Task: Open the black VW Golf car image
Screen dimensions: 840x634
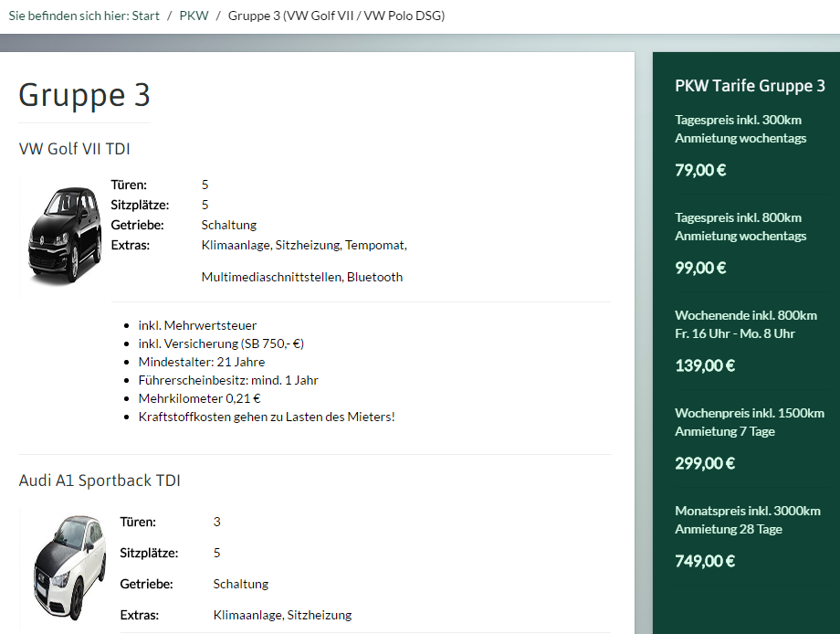Action: click(65, 235)
